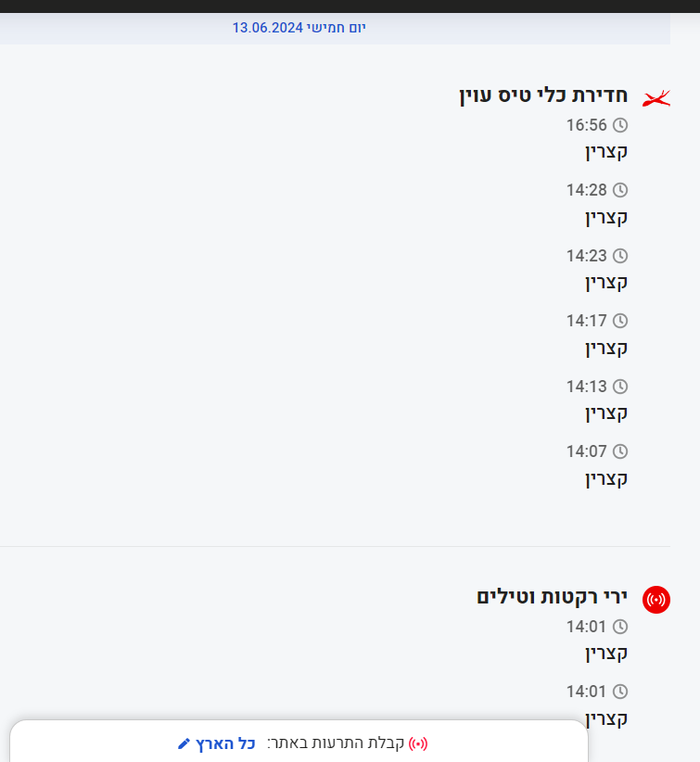This screenshot has height=762, width=700.
Task: Click the קצרין location under 16:56
Action: 606,152
